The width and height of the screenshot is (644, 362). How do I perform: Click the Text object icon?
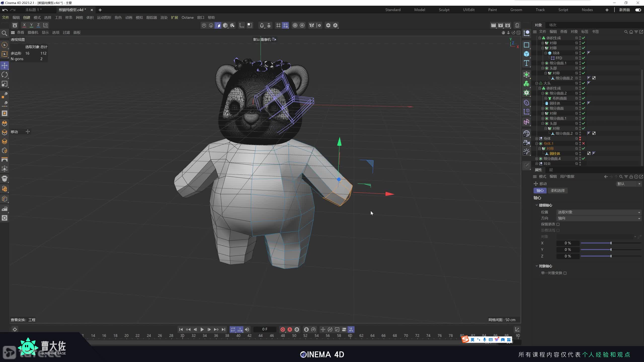[x=527, y=63]
